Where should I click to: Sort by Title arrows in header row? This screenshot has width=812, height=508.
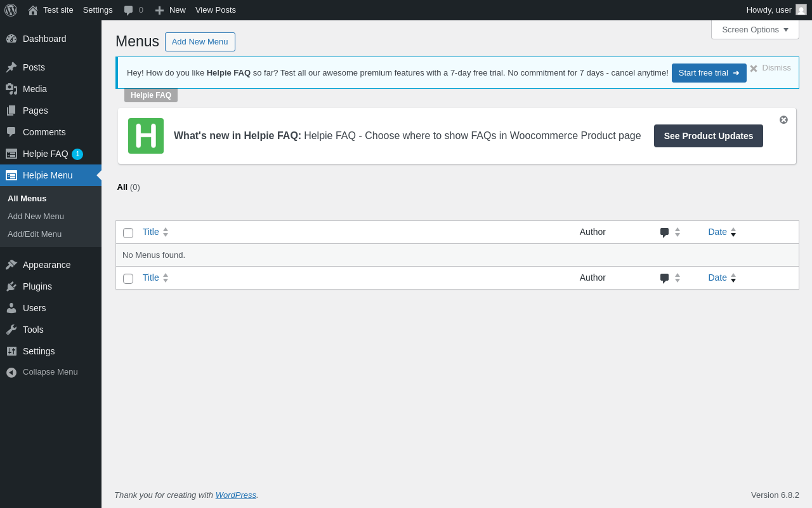point(166,232)
